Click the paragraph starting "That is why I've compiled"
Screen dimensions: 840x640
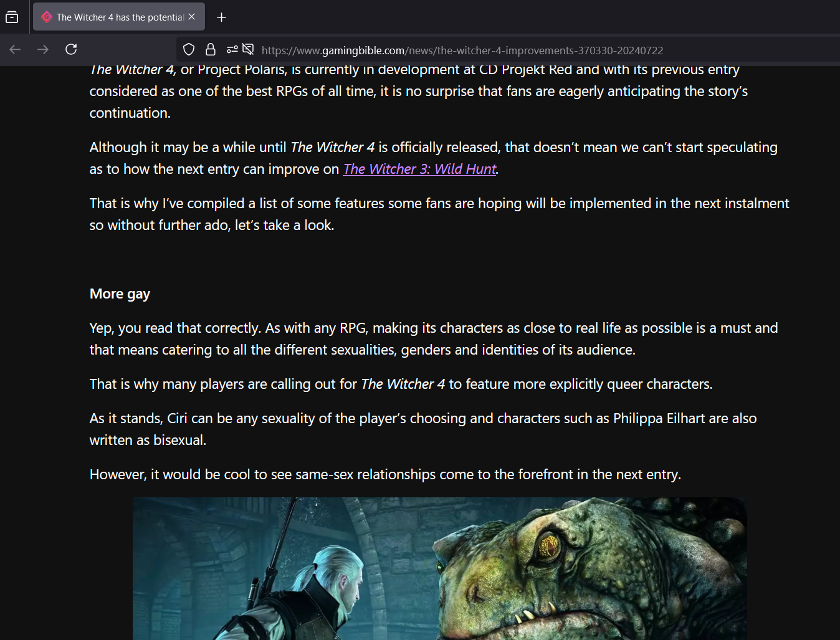coord(439,214)
